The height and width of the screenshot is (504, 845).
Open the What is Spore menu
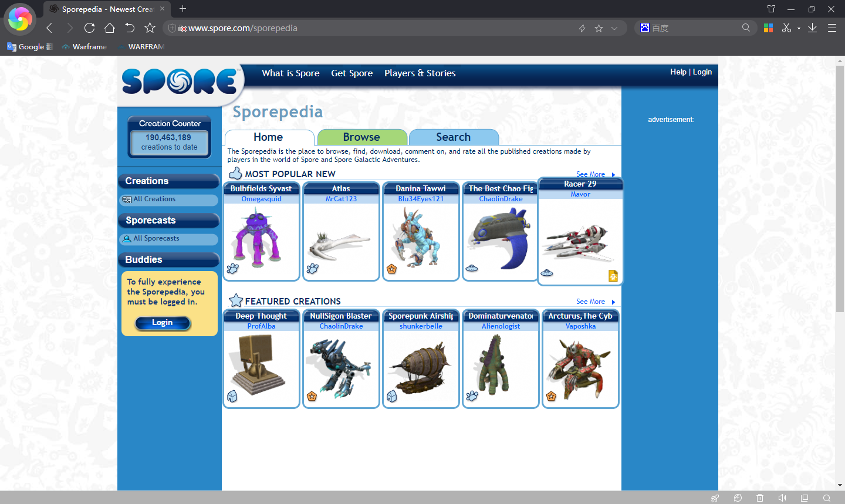[290, 73]
